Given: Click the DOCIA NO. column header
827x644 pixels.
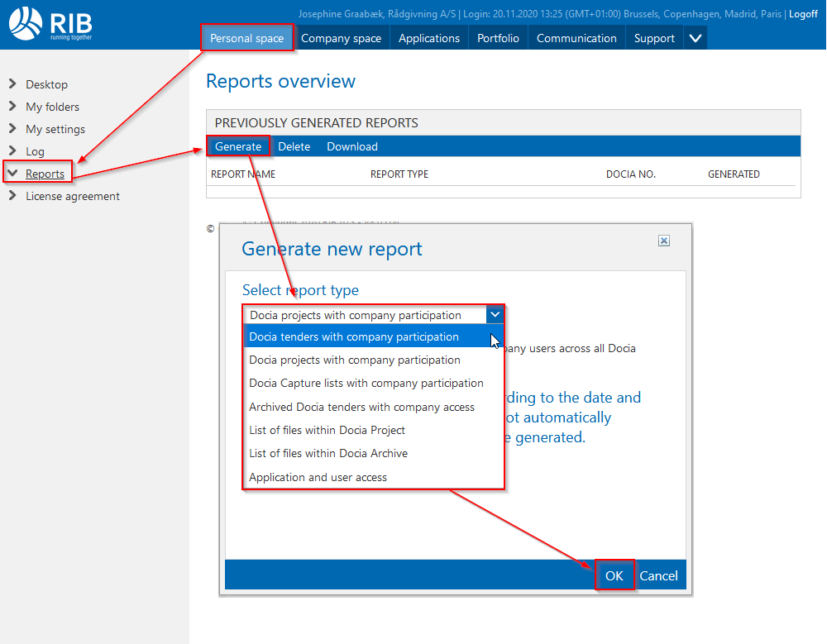Looking at the screenshot, I should (631, 174).
